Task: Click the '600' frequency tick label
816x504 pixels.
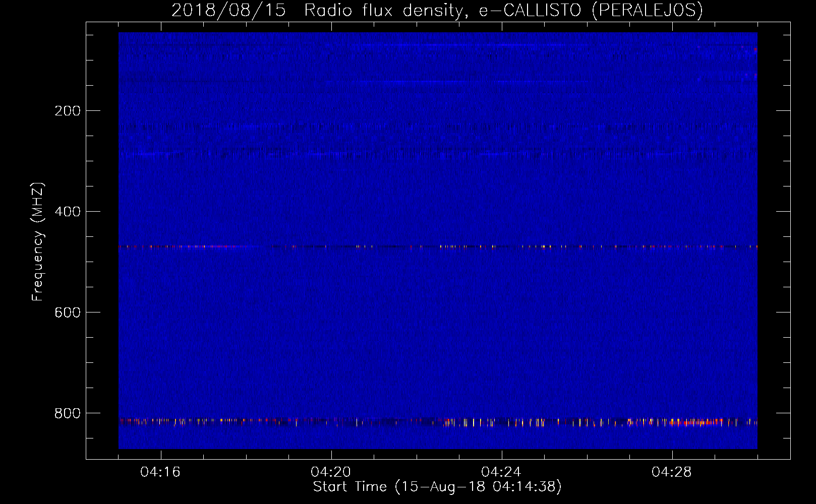Action: coord(68,312)
